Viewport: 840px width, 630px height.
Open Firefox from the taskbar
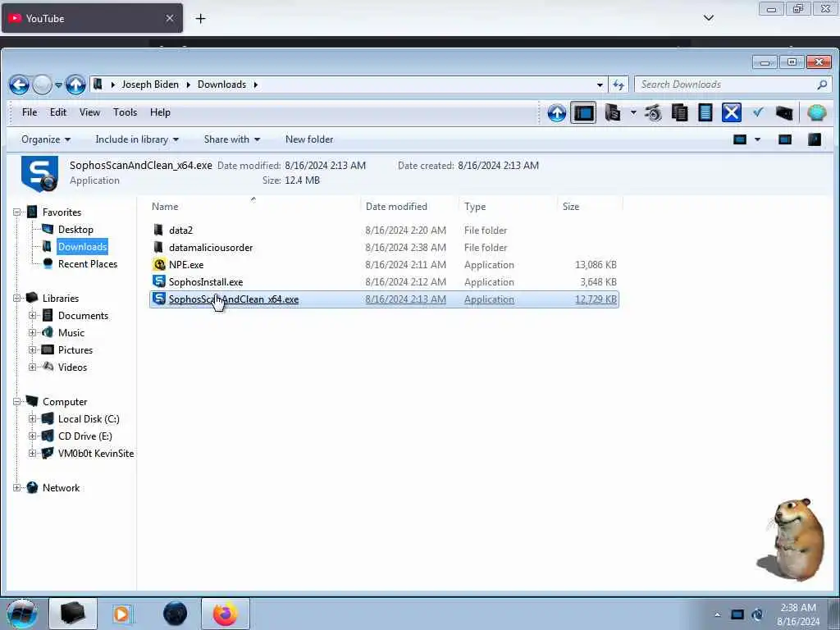(225, 614)
